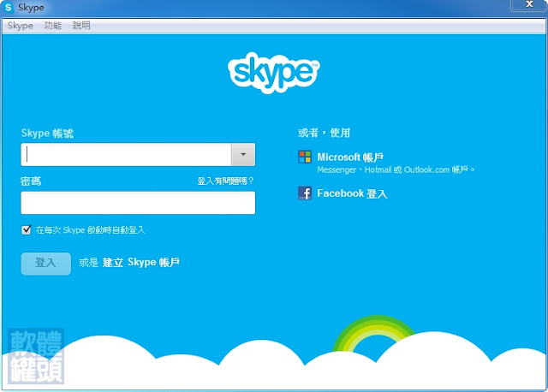Screen dimensions: 548x392
Task: Click the 建立 Skype 帳戶 link
Action: [140, 263]
